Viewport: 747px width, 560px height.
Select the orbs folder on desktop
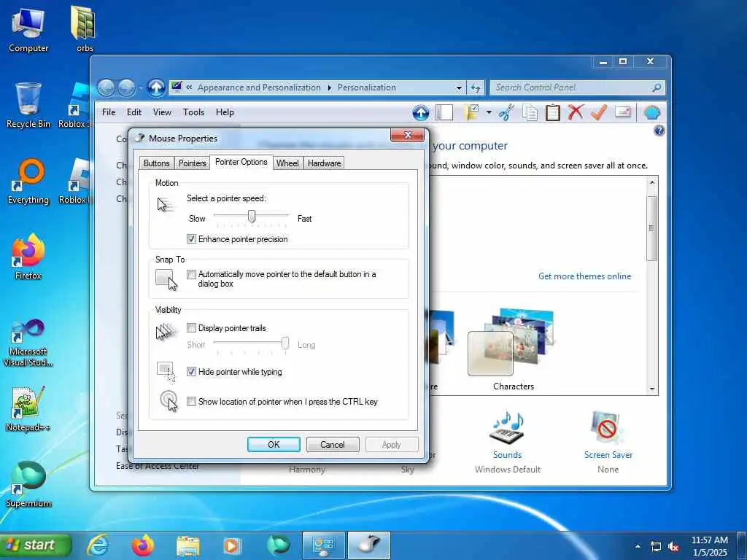point(85,28)
